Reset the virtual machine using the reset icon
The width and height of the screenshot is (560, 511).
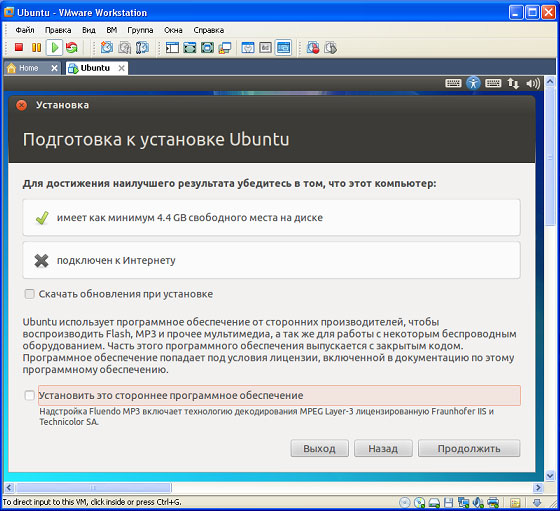click(x=72, y=47)
